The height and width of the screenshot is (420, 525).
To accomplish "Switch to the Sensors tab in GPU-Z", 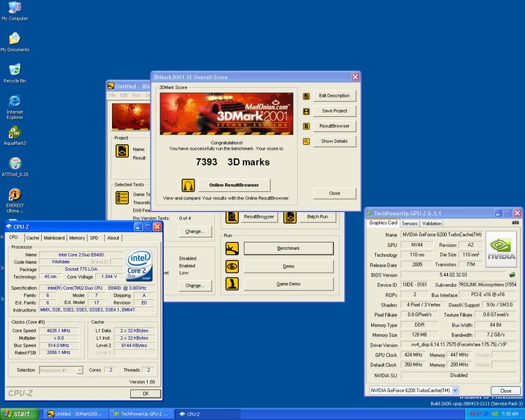I will point(409,223).
